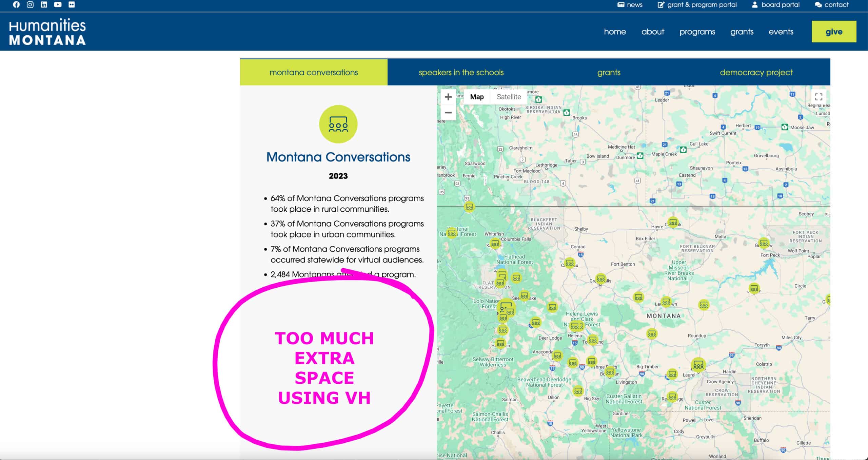
Task: Click the Montana Conversations heading
Action: point(338,157)
